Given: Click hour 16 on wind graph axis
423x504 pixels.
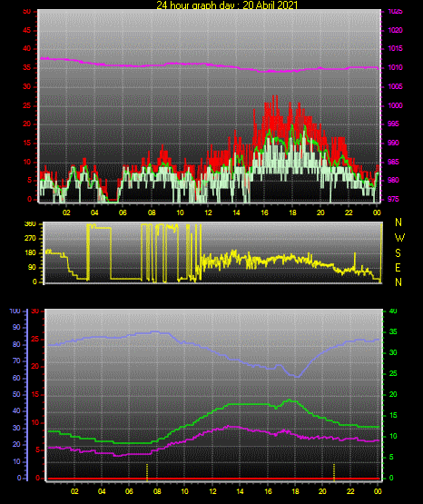Looking at the screenshot, I should click(x=264, y=212).
